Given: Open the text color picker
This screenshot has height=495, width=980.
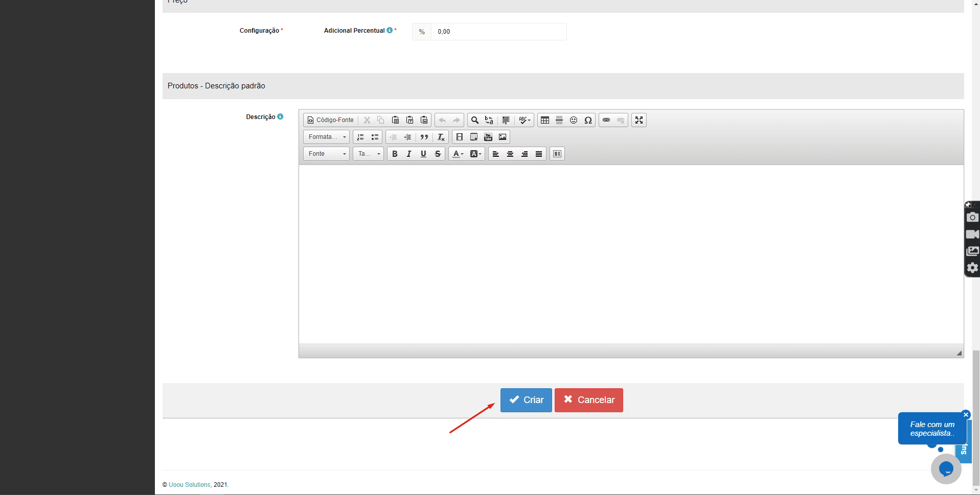Looking at the screenshot, I should point(458,154).
